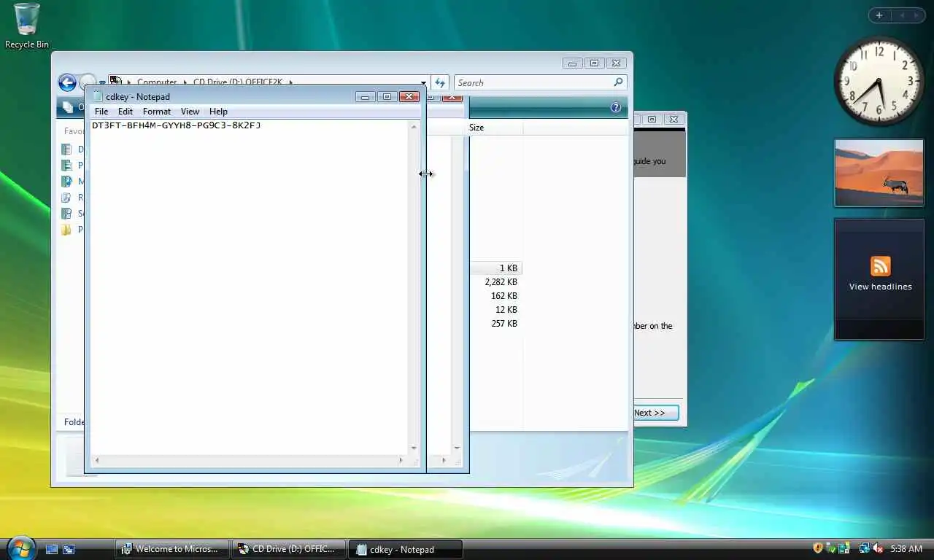This screenshot has width=934, height=560.
Task: Minimize the cdkey Notepad window
Action: point(365,96)
